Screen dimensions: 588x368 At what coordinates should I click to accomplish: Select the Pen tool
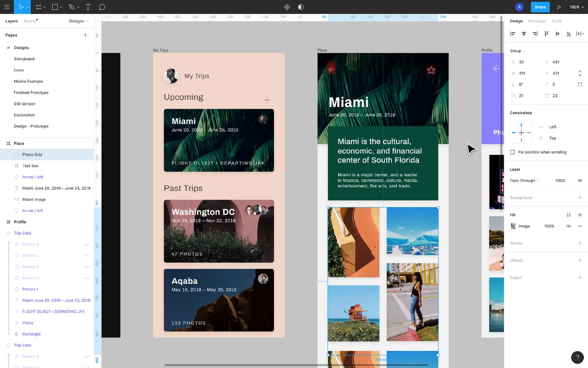pyautogui.click(x=71, y=7)
